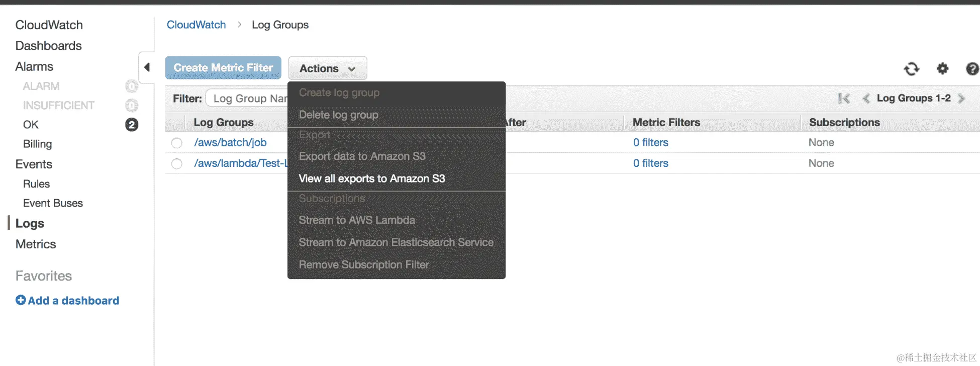Screen dimensions: 980x366
Task: Toggle the Actions dropdown button
Action: coord(328,68)
